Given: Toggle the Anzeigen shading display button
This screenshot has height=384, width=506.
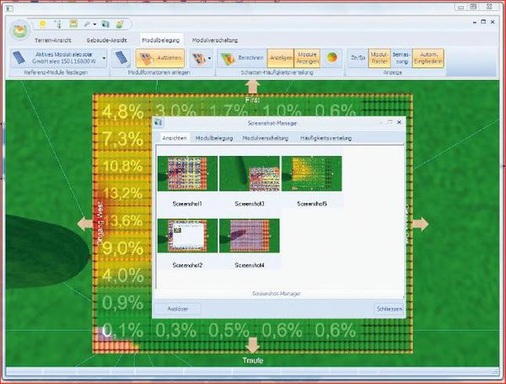Looking at the screenshot, I should (281, 58).
